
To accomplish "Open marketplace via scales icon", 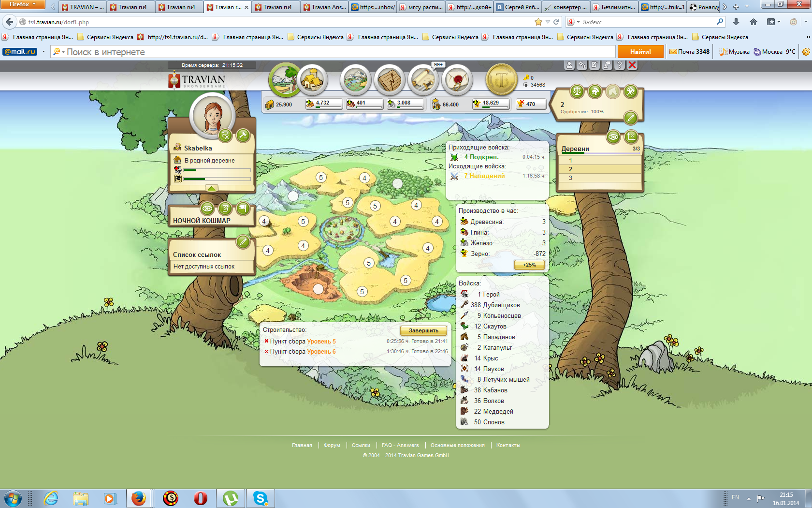I will (577, 91).
